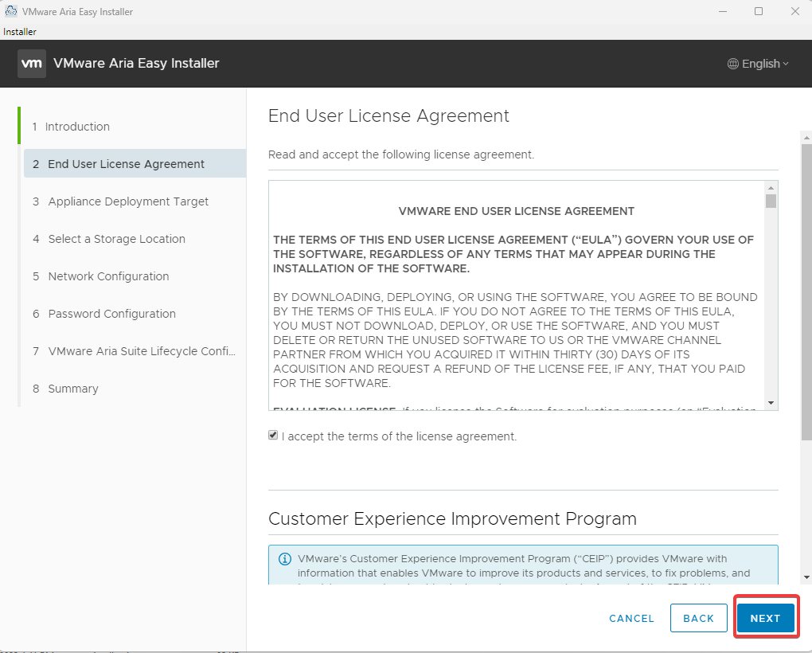812x653 pixels.
Task: Click the VMware vm logo icon
Action: tap(32, 64)
